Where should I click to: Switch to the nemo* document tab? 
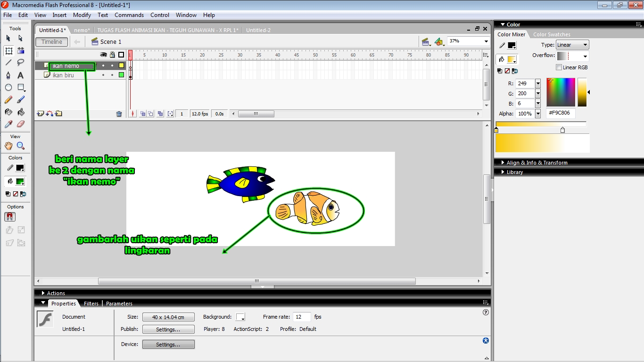82,30
